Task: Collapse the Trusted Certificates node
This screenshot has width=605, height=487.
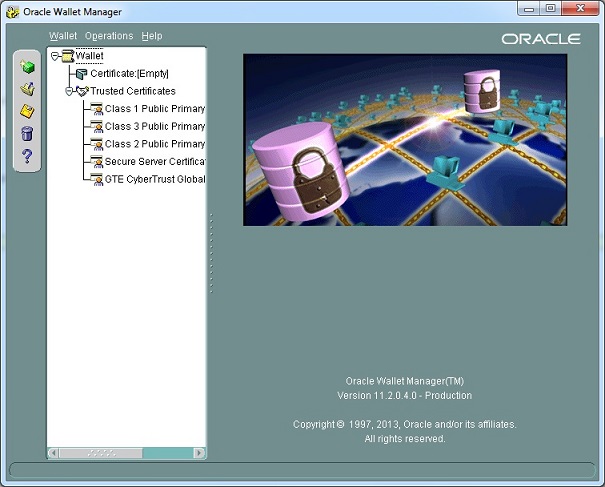Action: click(69, 91)
